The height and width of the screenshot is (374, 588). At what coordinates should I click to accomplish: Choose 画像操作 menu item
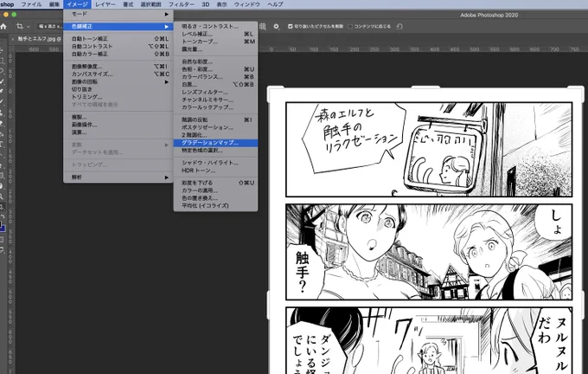pos(118,125)
